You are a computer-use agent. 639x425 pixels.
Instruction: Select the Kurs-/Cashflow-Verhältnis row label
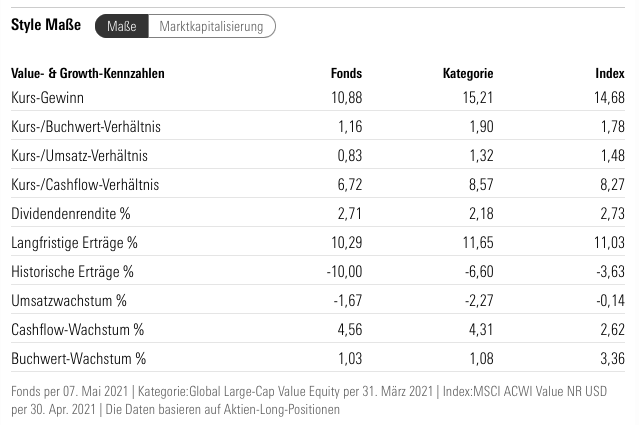pos(85,185)
